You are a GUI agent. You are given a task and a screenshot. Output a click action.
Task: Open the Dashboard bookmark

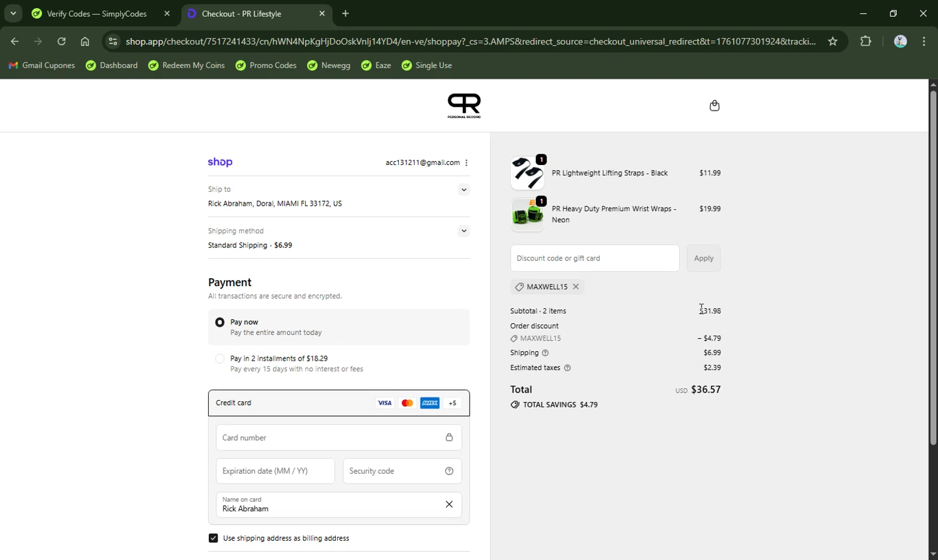point(112,65)
